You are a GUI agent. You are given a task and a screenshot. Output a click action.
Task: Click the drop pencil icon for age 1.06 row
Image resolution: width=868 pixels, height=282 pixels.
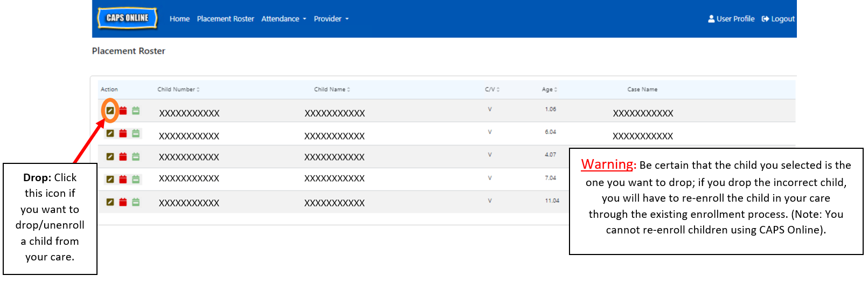pos(110,111)
